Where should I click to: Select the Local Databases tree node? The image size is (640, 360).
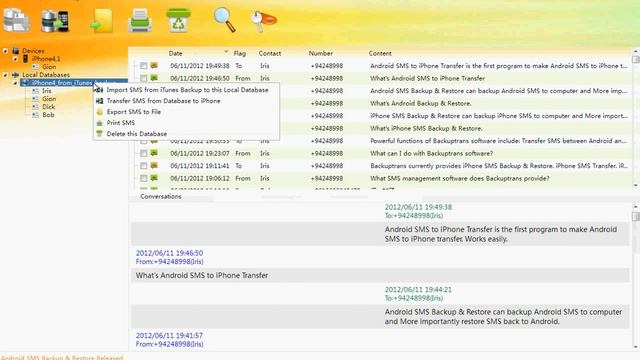point(46,75)
